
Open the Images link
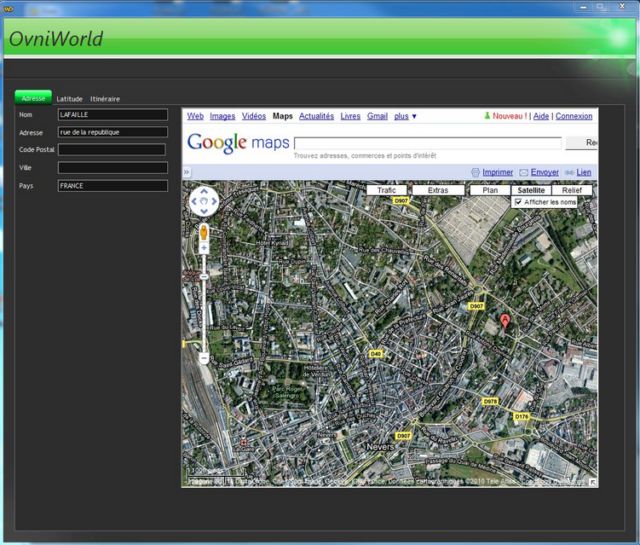pos(222,116)
